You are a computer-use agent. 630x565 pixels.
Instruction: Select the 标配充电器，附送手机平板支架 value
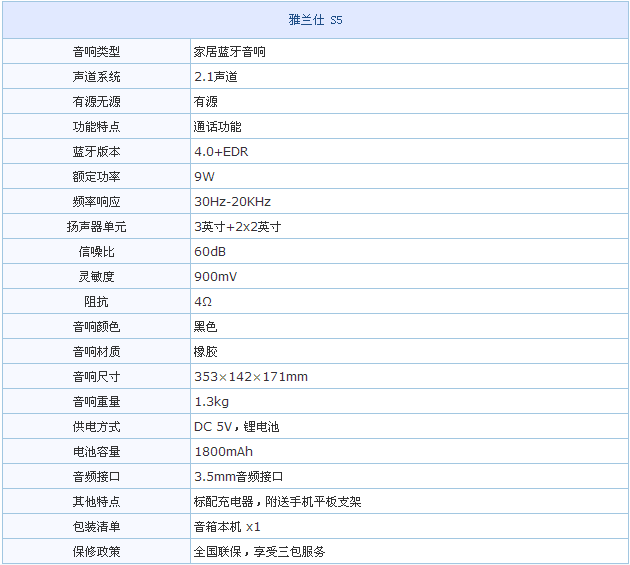[x=278, y=502]
